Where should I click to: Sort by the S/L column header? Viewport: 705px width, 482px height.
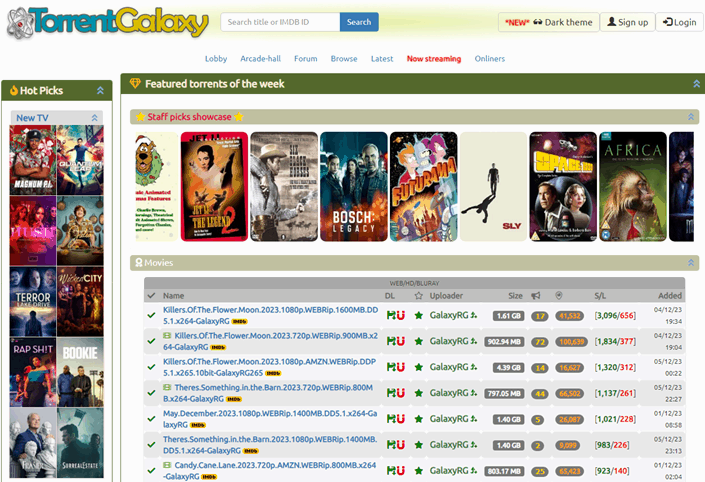(600, 296)
